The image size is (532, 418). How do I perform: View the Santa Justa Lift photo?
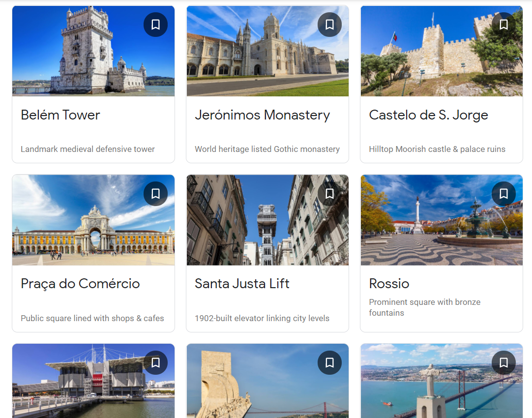[267, 220]
